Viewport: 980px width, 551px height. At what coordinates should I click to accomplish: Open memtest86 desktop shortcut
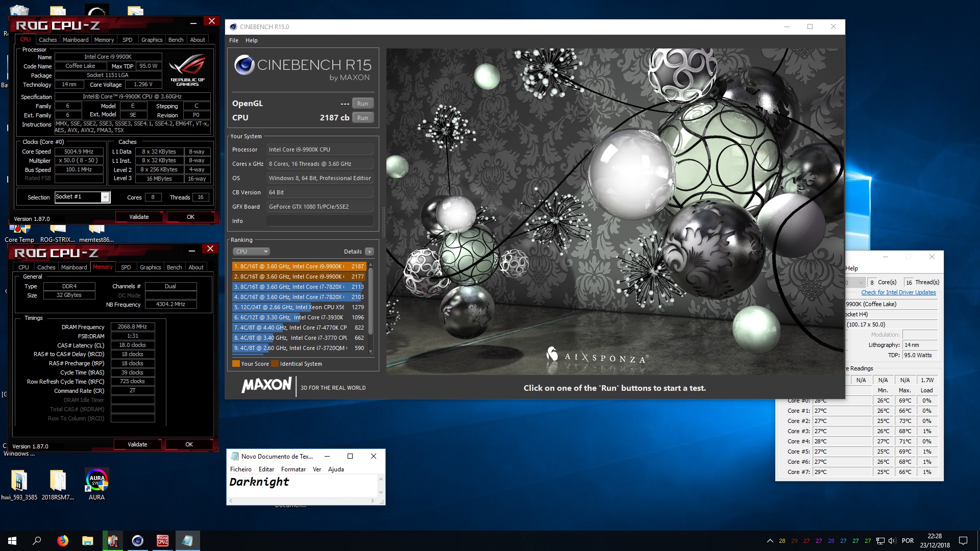click(x=96, y=234)
